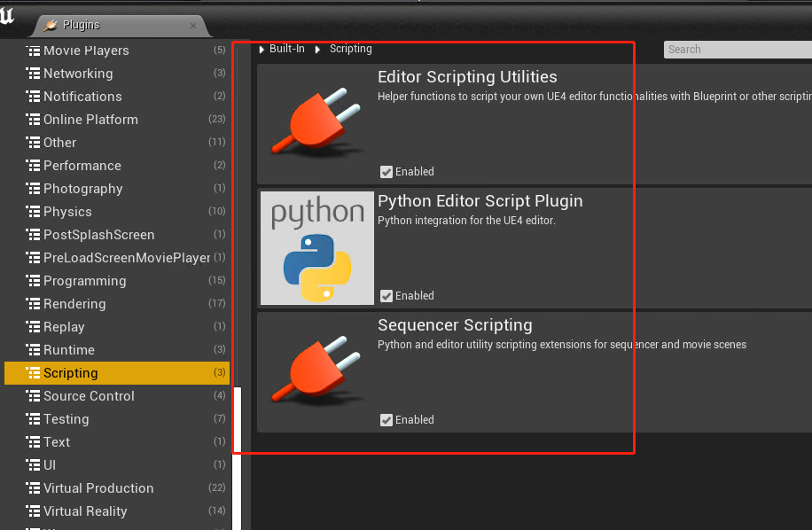Click the Other category list icon
This screenshot has height=530, width=812.
coord(33,143)
